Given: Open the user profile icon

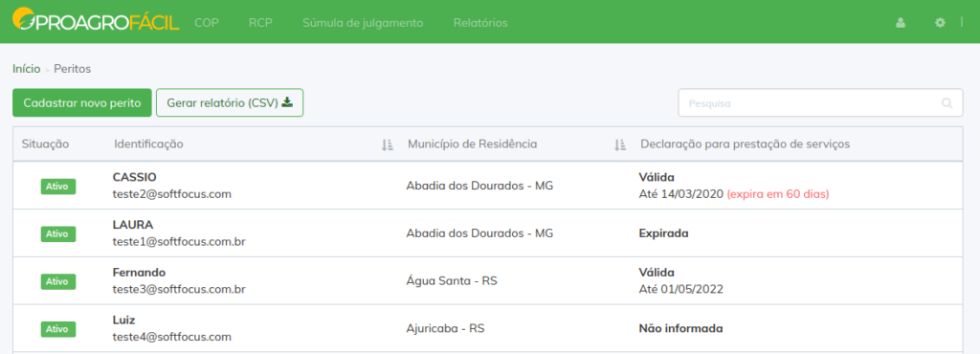Looking at the screenshot, I should pyautogui.click(x=901, y=23).
